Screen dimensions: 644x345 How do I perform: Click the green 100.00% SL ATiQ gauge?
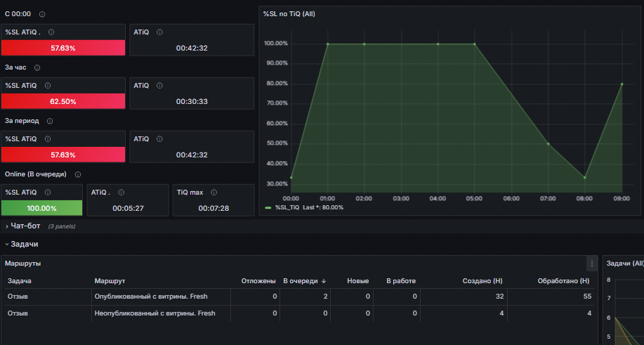(x=42, y=208)
